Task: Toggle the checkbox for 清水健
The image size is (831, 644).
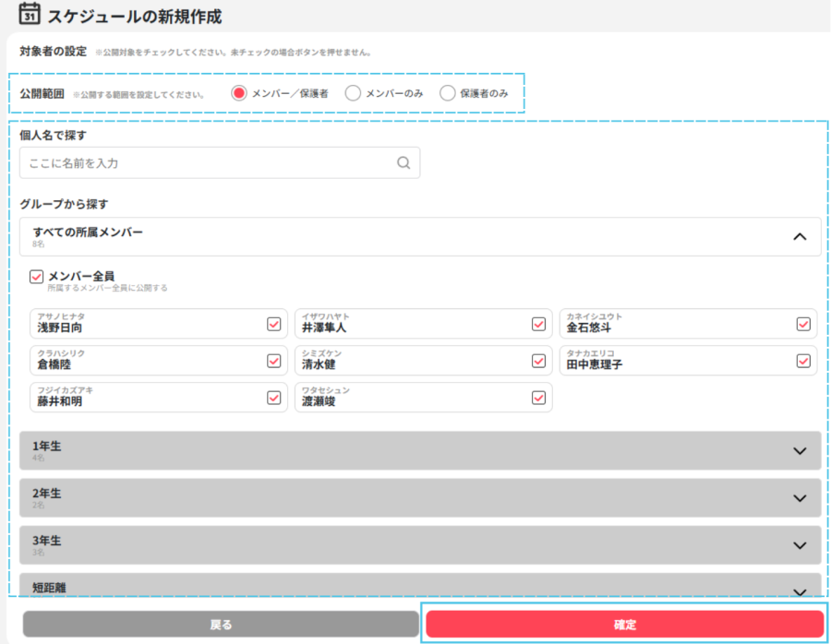Action: tap(538, 361)
